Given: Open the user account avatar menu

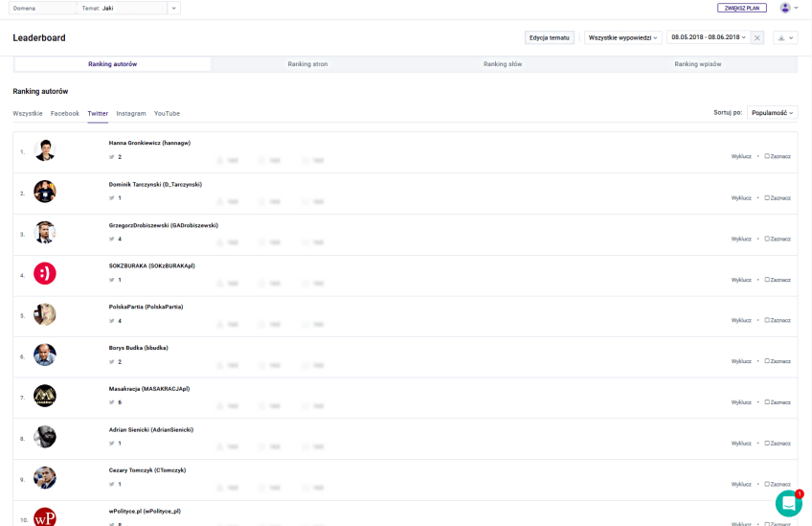Looking at the screenshot, I should tap(785, 8).
